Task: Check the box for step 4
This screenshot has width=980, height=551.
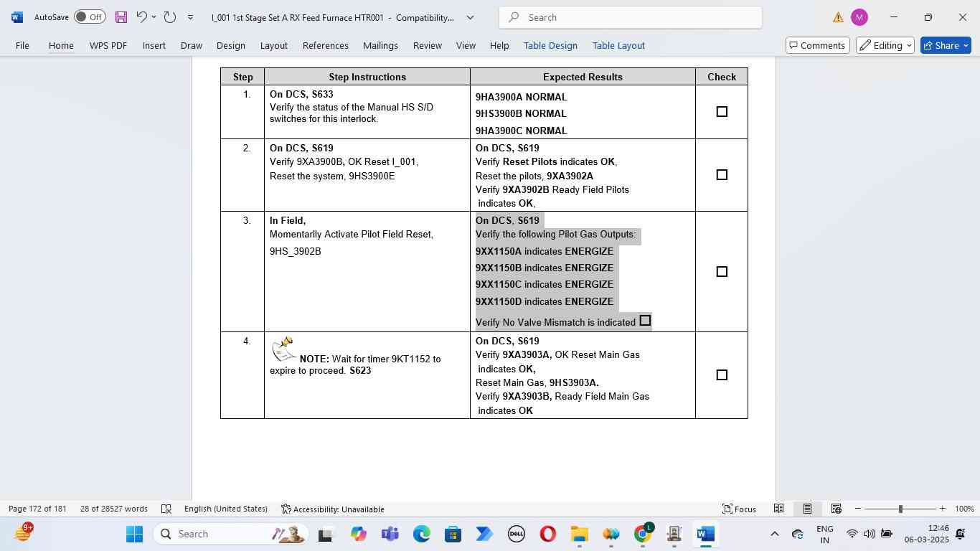Action: (722, 375)
